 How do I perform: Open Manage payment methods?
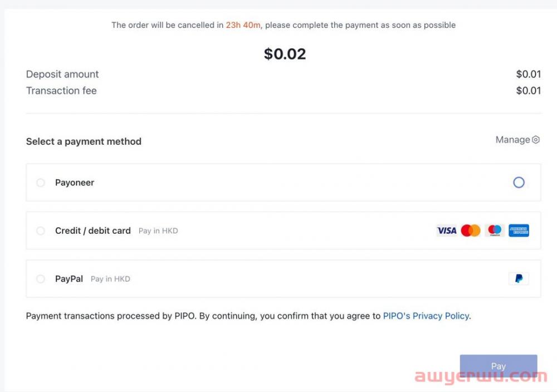[x=512, y=140]
